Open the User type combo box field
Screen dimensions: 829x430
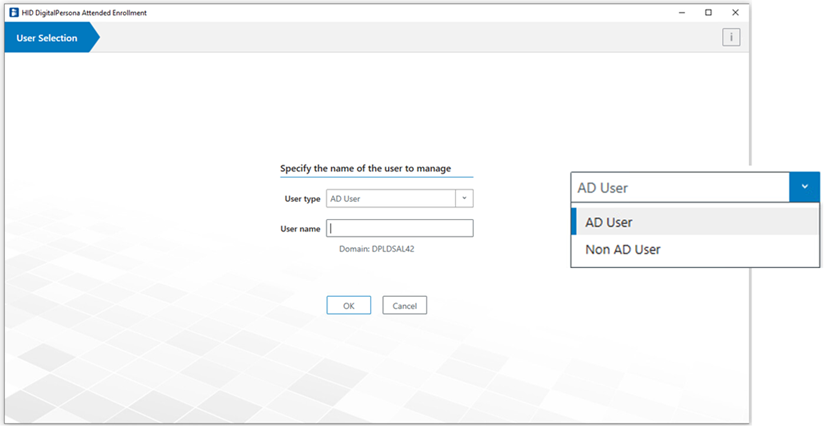click(x=391, y=198)
